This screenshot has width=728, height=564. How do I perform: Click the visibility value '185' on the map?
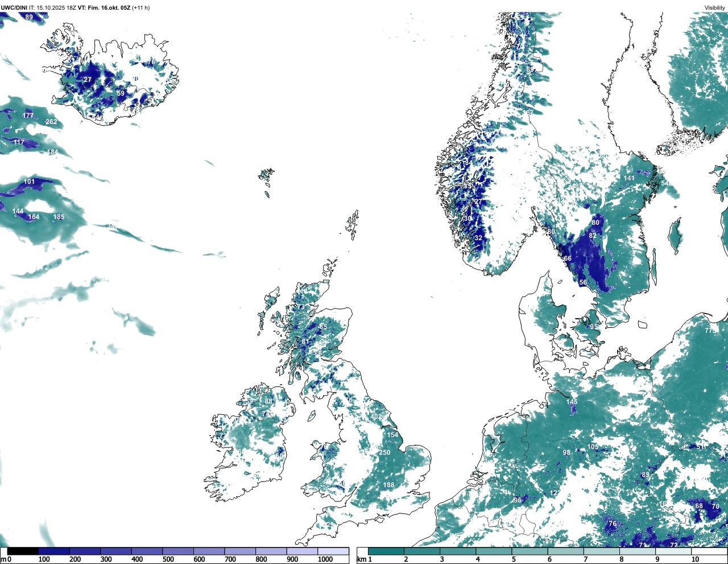[x=59, y=217]
